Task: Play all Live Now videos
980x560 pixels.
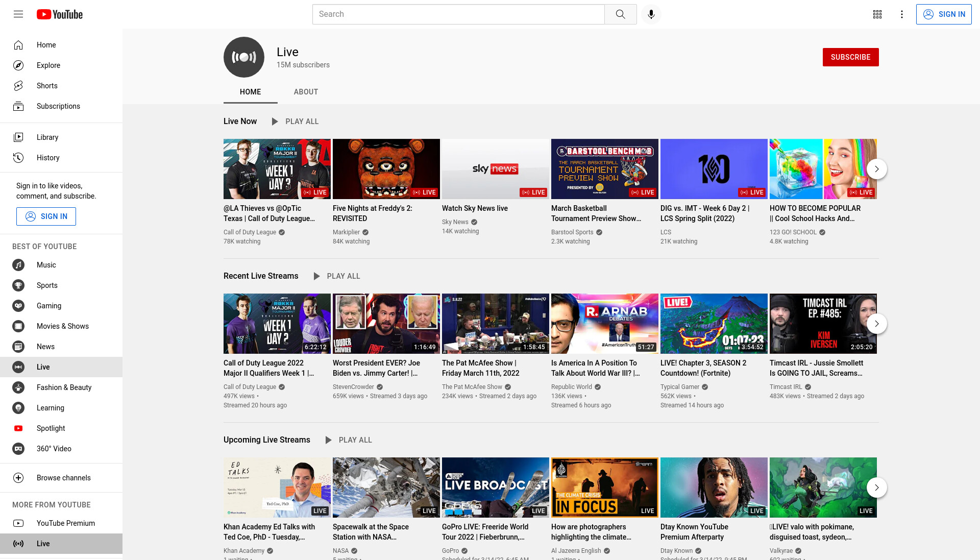Action: 295,121
